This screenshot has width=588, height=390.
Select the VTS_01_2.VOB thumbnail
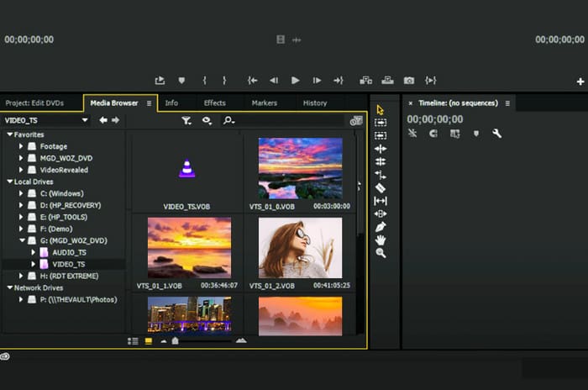(300, 248)
